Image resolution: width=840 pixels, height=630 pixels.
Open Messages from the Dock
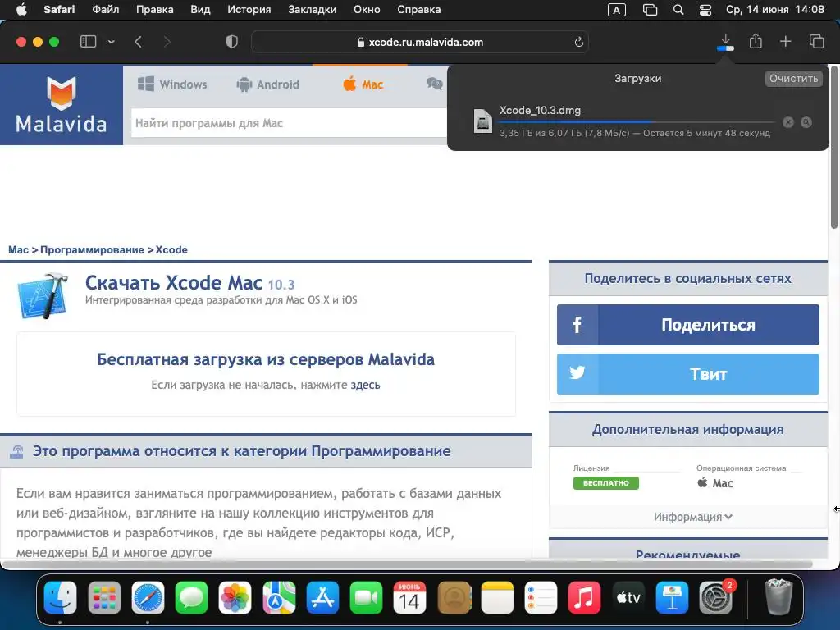pos(191,597)
